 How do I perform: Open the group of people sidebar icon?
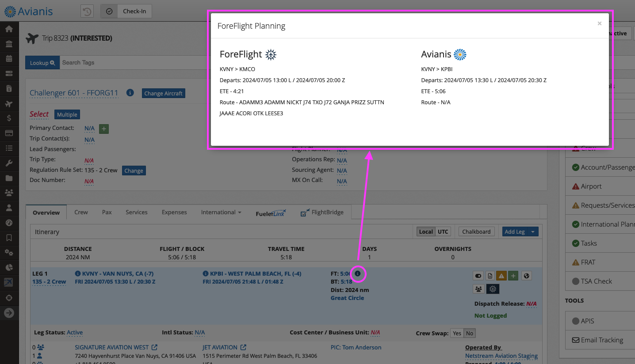pos(9,193)
